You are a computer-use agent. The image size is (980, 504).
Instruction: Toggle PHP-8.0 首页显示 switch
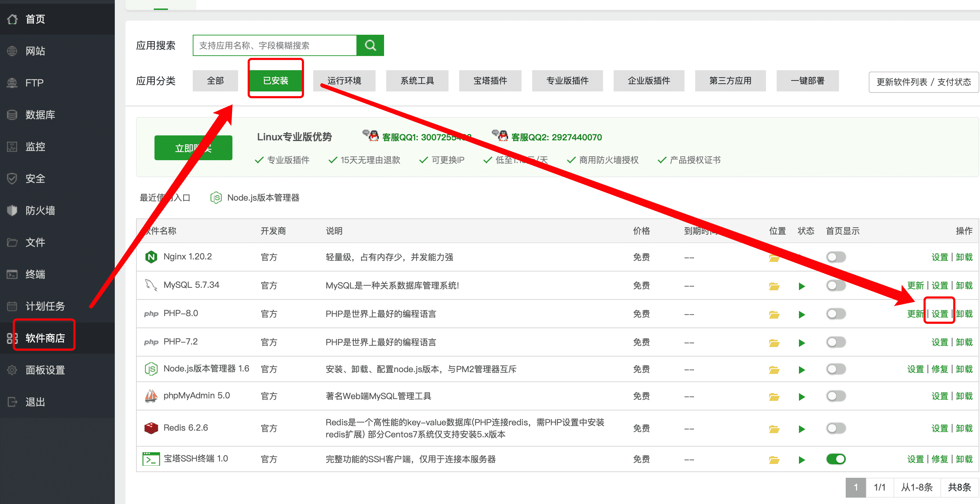pyautogui.click(x=836, y=314)
